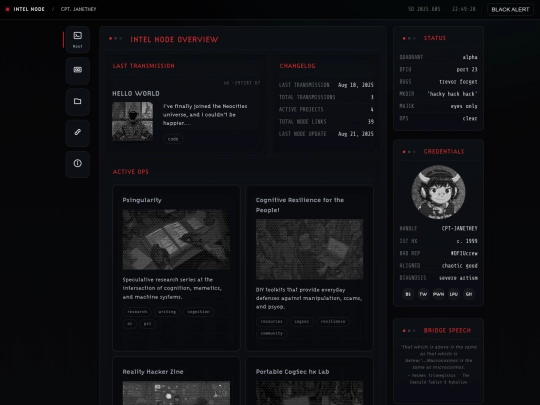Open the Reality Hacker Zine title
The height and width of the screenshot is (405, 540).
point(153,372)
